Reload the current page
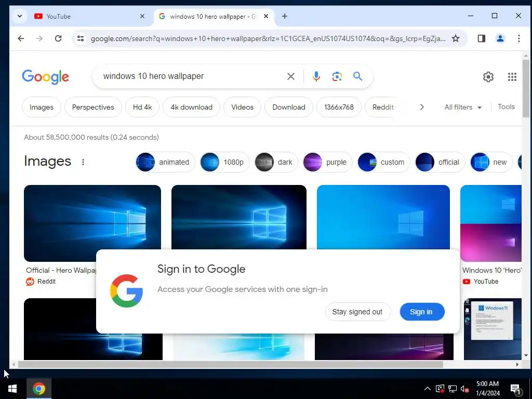 pos(58,38)
